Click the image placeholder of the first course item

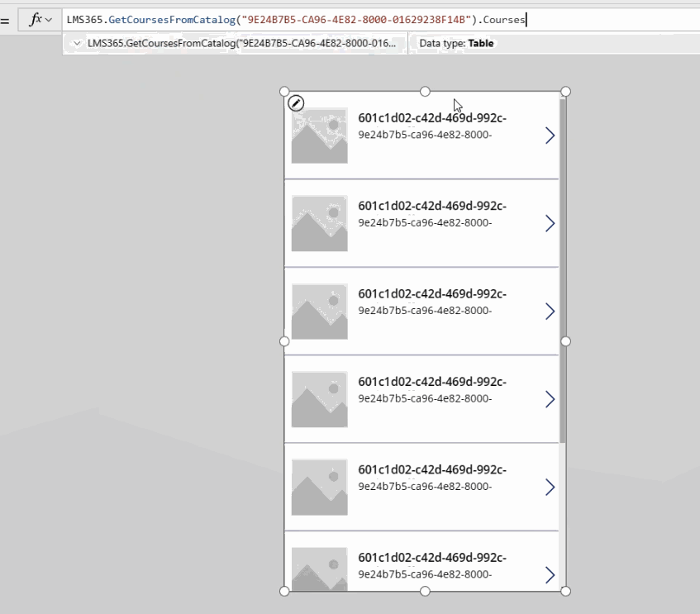319,135
